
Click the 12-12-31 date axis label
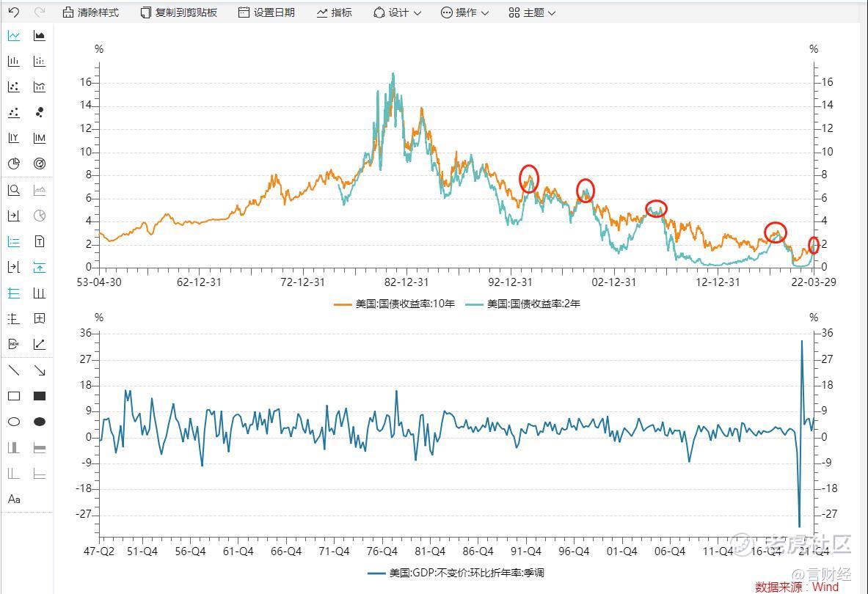pyautogui.click(x=718, y=282)
